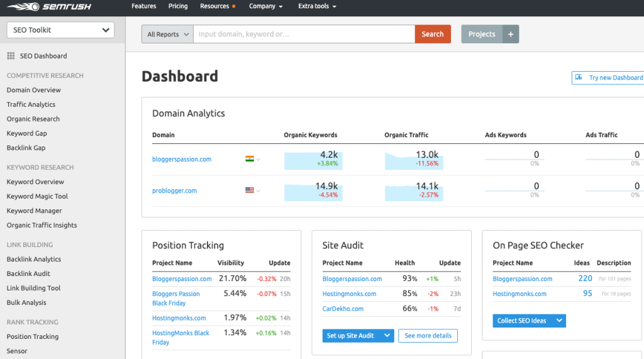
Task: Open Backlink Gap tool
Action: (x=26, y=148)
